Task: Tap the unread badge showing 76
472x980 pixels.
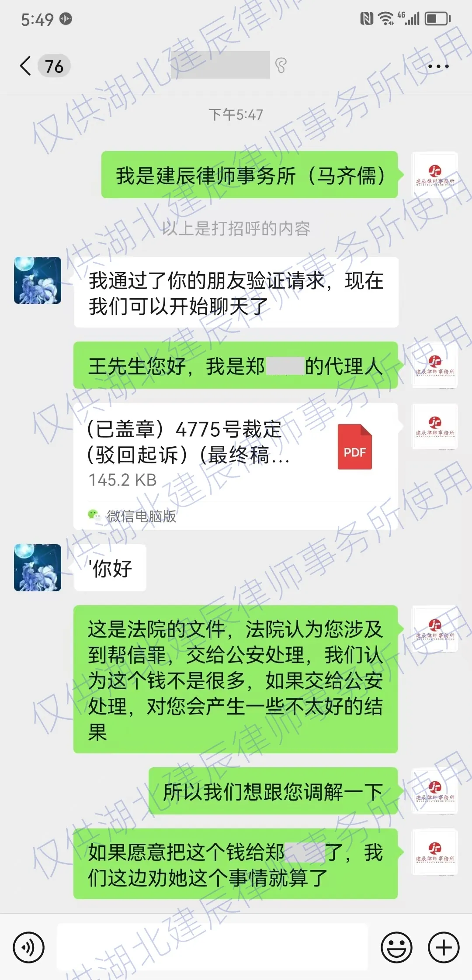Action: (x=54, y=66)
